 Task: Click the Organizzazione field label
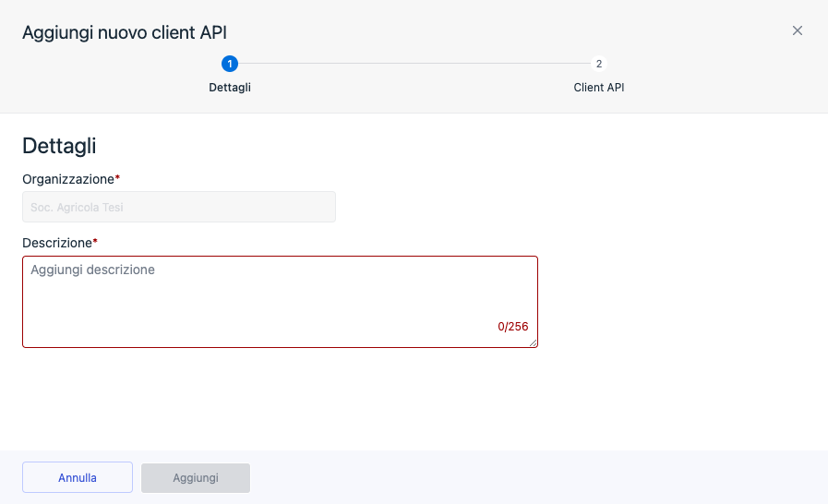pos(67,178)
